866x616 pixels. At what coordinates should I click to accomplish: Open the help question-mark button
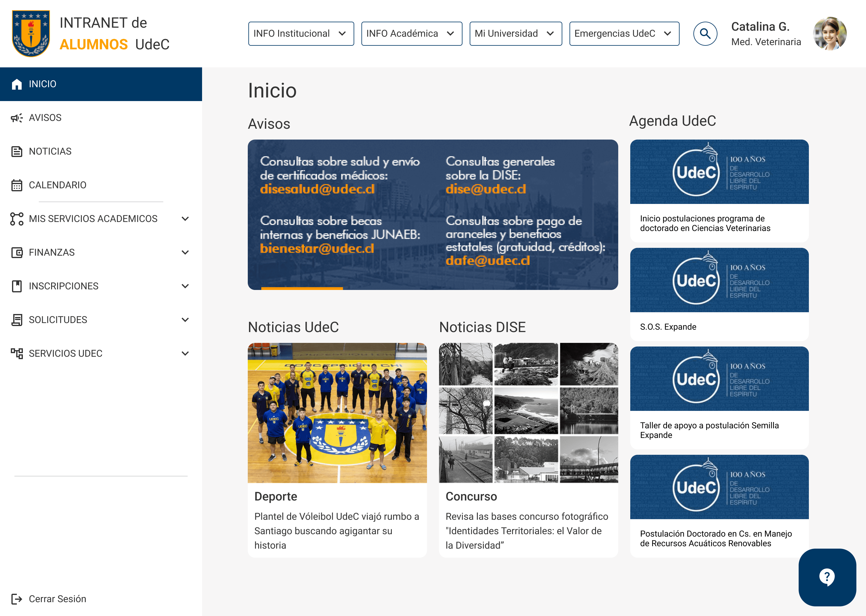(x=827, y=577)
